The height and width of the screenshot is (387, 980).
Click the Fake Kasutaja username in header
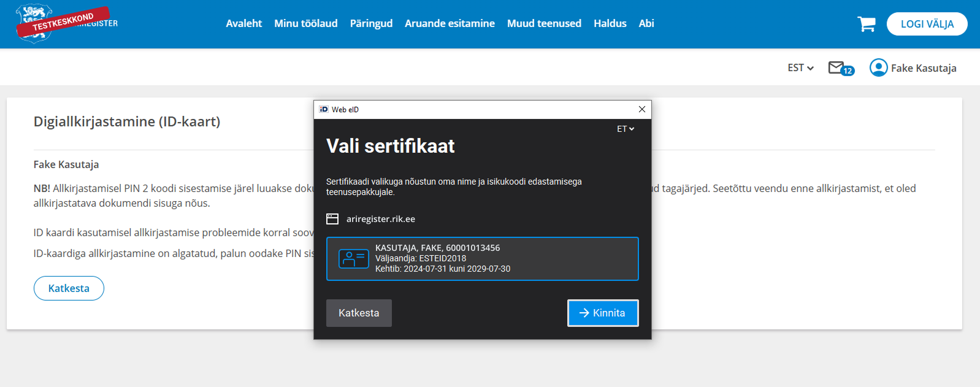[x=924, y=68]
